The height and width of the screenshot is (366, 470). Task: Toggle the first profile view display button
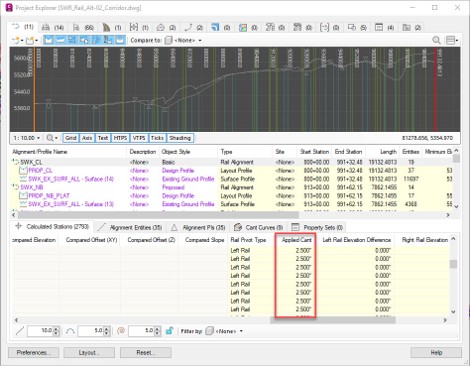pos(49,40)
